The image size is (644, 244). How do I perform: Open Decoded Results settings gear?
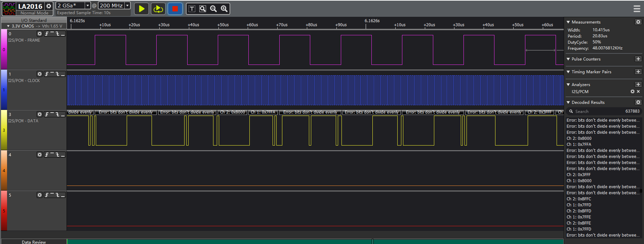click(638, 102)
